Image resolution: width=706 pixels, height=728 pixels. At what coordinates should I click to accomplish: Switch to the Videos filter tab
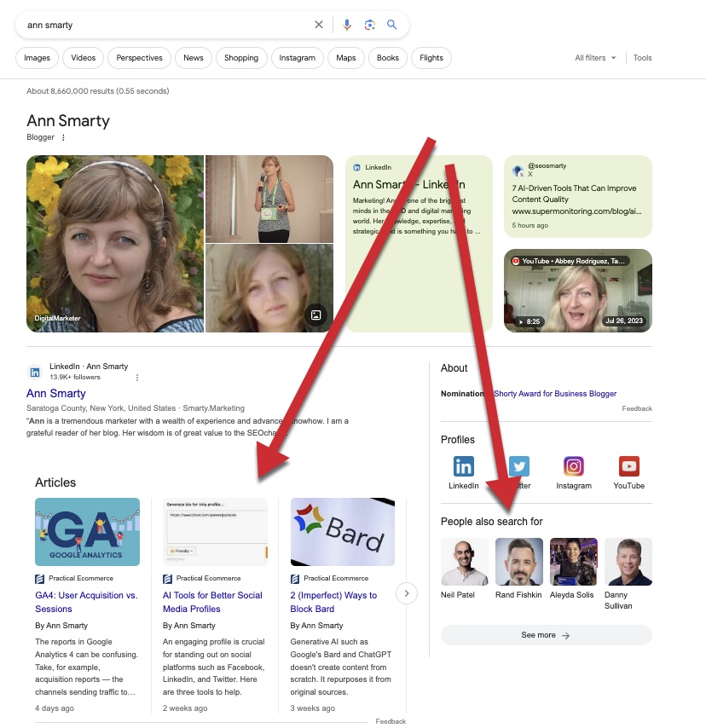[84, 58]
